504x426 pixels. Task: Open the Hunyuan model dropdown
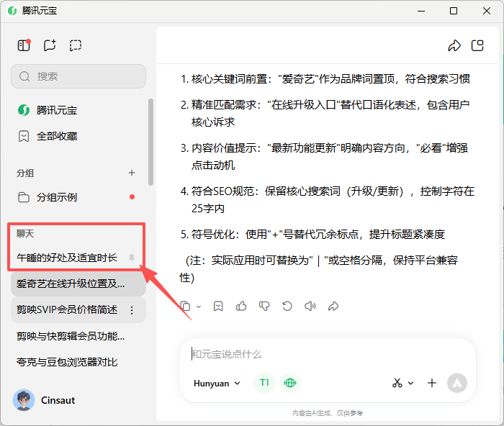click(217, 384)
